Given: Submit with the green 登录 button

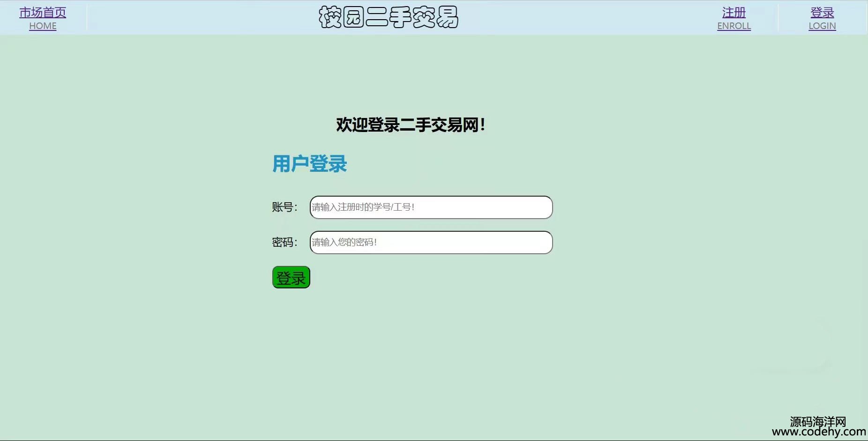Looking at the screenshot, I should [291, 278].
